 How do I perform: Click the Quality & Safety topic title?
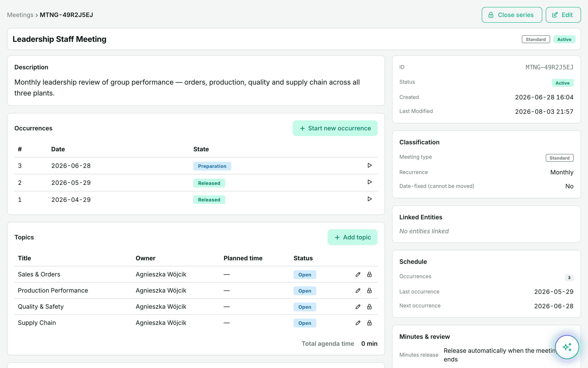(x=41, y=307)
